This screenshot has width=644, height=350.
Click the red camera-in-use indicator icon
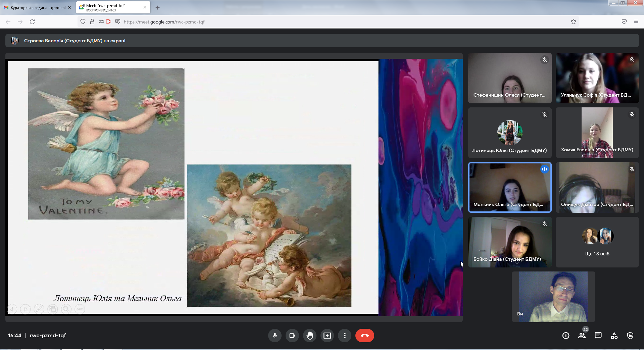click(x=109, y=22)
